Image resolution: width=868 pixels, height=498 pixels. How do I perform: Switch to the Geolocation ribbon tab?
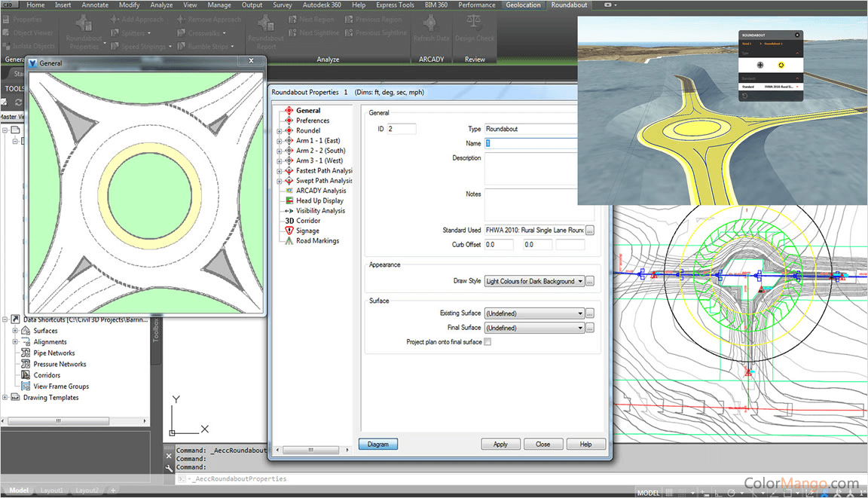[523, 5]
